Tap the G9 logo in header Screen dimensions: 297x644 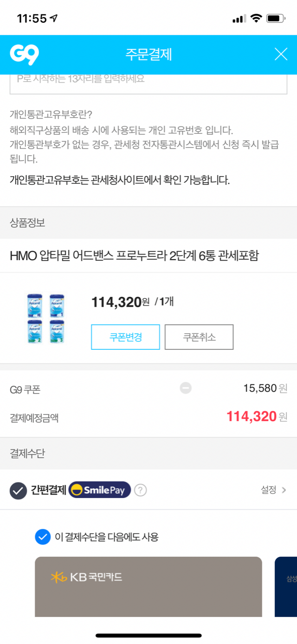point(24,55)
